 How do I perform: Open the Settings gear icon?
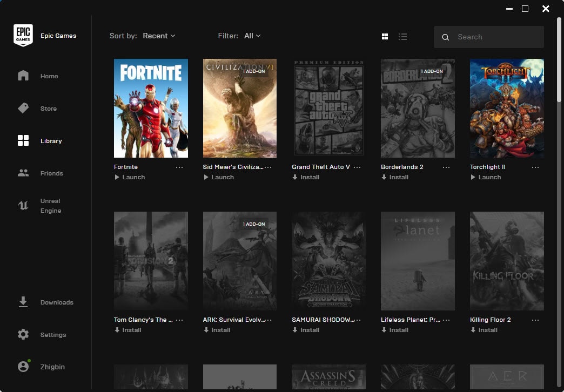23,334
